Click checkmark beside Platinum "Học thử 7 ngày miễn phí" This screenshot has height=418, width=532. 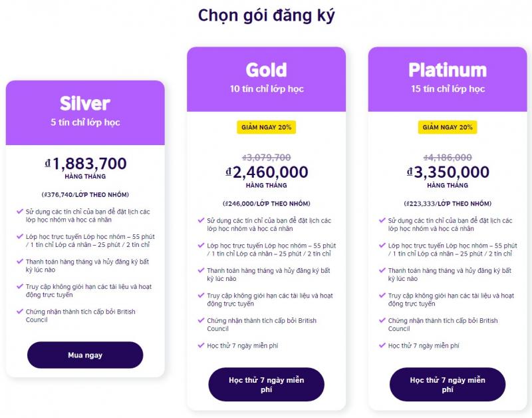pyautogui.click(x=382, y=345)
